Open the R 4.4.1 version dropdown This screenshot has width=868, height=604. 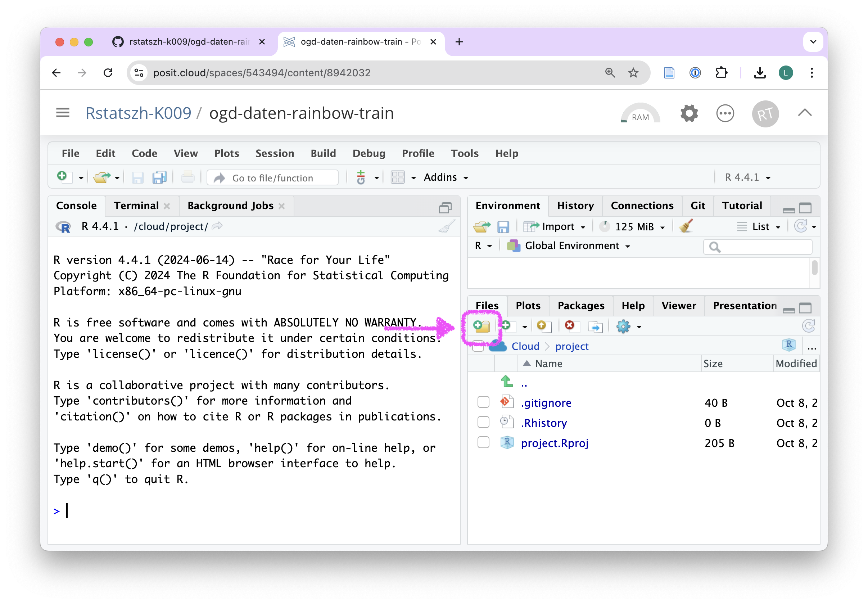pyautogui.click(x=747, y=177)
